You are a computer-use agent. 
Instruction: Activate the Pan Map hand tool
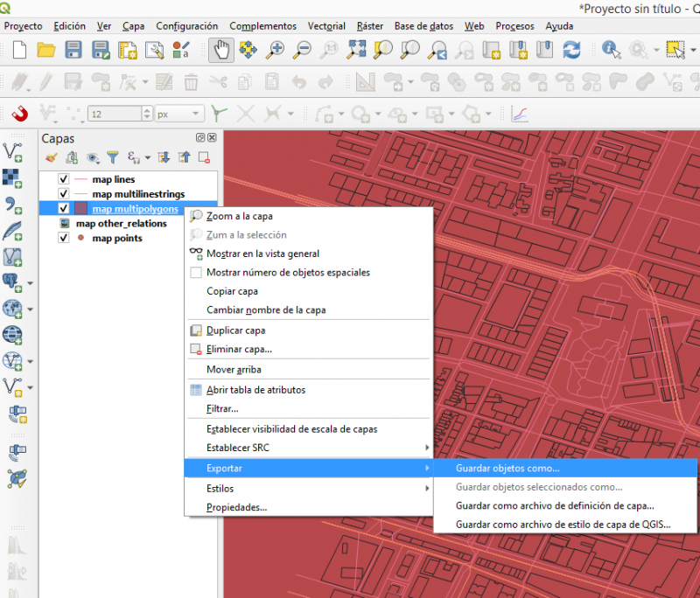(225, 50)
